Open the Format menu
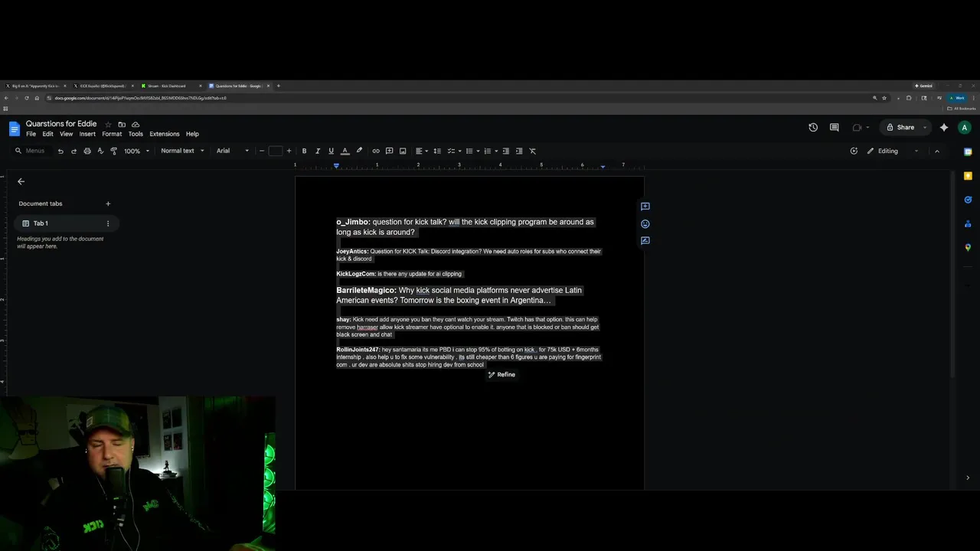The height and width of the screenshot is (551, 980). coord(112,134)
